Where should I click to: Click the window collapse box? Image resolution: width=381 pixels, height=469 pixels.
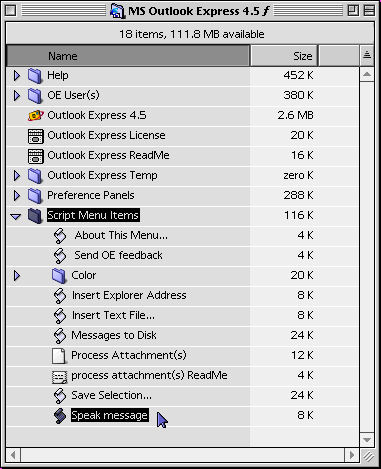click(x=369, y=11)
